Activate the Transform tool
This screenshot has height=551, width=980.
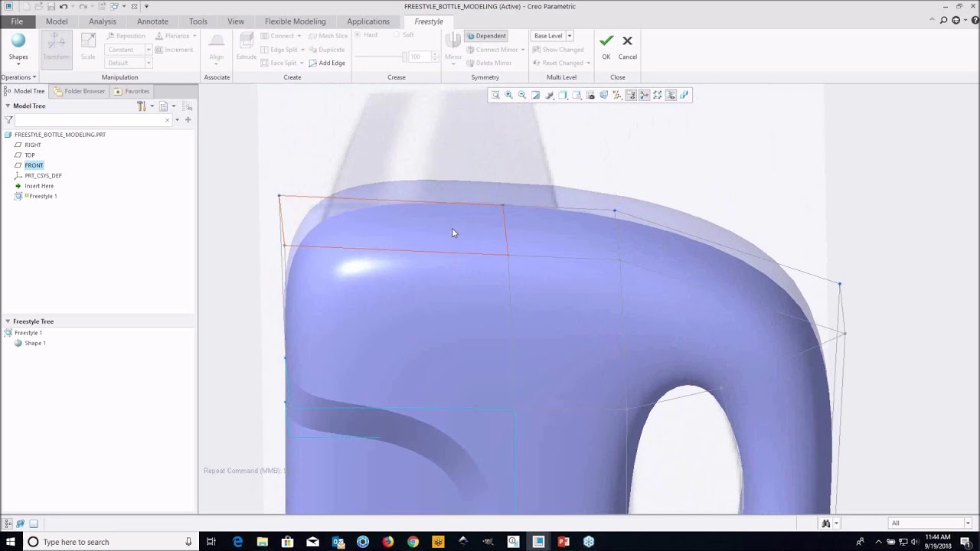click(56, 48)
